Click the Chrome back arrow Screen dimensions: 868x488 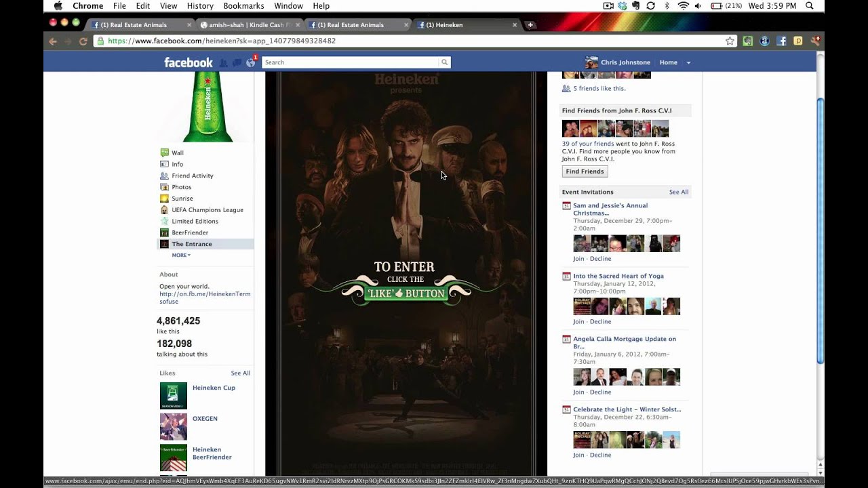pos(53,41)
